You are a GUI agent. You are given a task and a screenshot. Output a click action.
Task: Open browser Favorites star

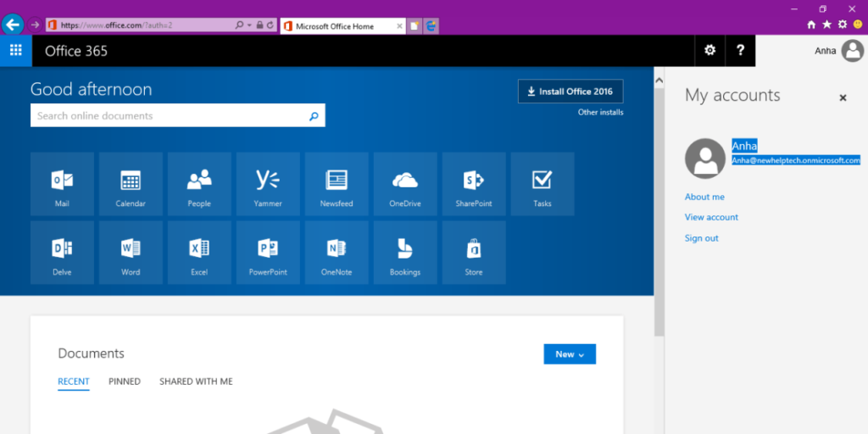click(x=827, y=25)
